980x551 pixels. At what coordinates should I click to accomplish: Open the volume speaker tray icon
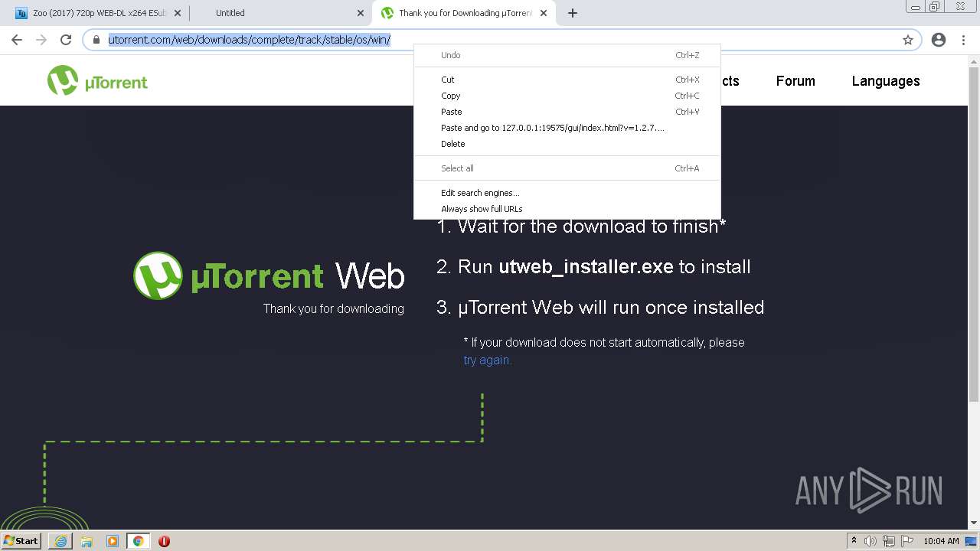871,541
